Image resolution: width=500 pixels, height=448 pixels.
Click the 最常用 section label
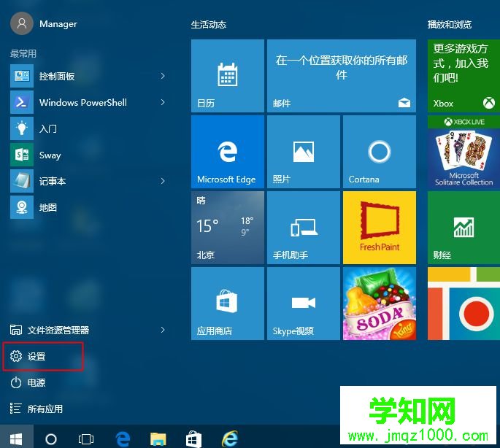[23, 53]
